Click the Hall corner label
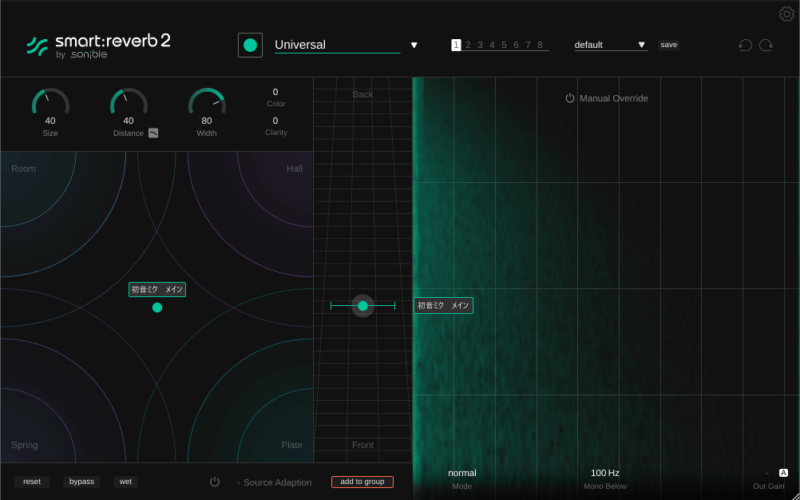The image size is (800, 500). coord(294,169)
